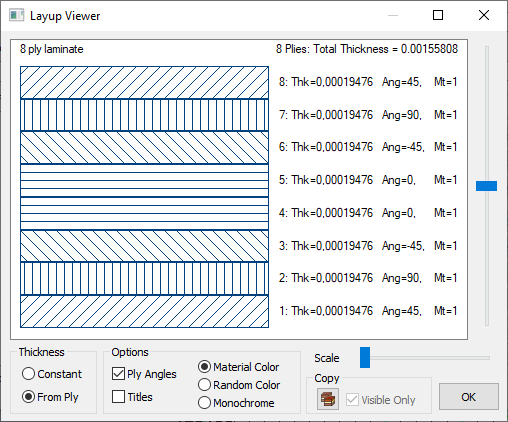Viewport: 508px width, 422px height.
Task: Select Constant thickness option
Action: 52,374
